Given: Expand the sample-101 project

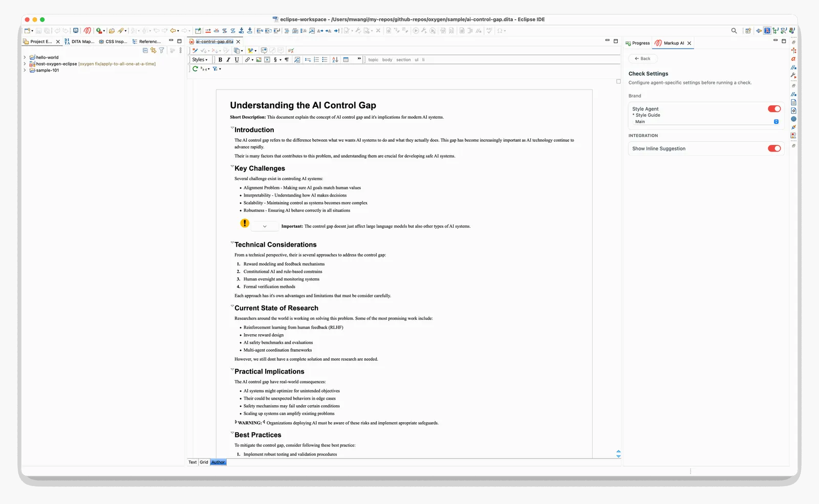Looking at the screenshot, I should pos(25,70).
